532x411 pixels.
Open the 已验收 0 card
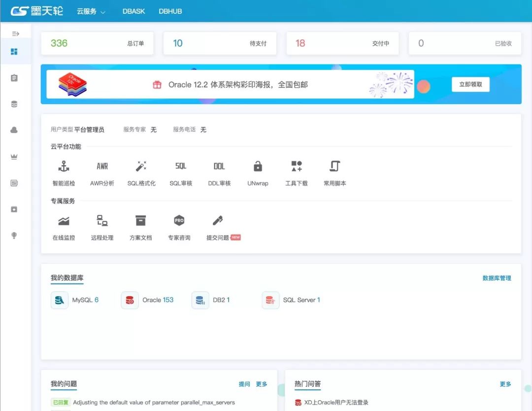(x=465, y=43)
